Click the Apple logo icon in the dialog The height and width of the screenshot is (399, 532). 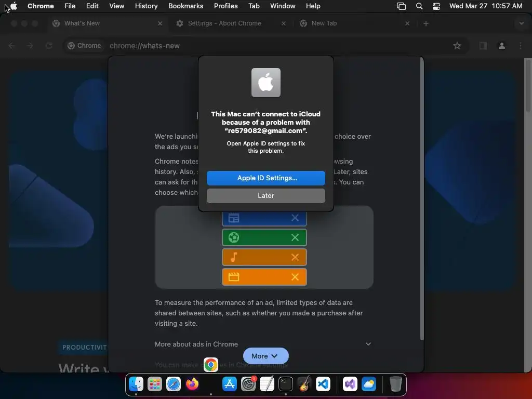click(265, 83)
